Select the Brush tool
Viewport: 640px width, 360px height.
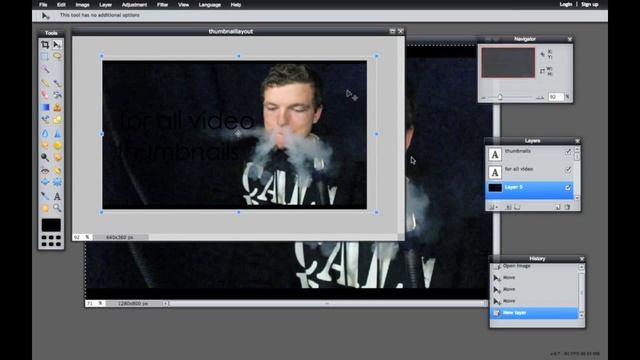pyautogui.click(x=57, y=83)
